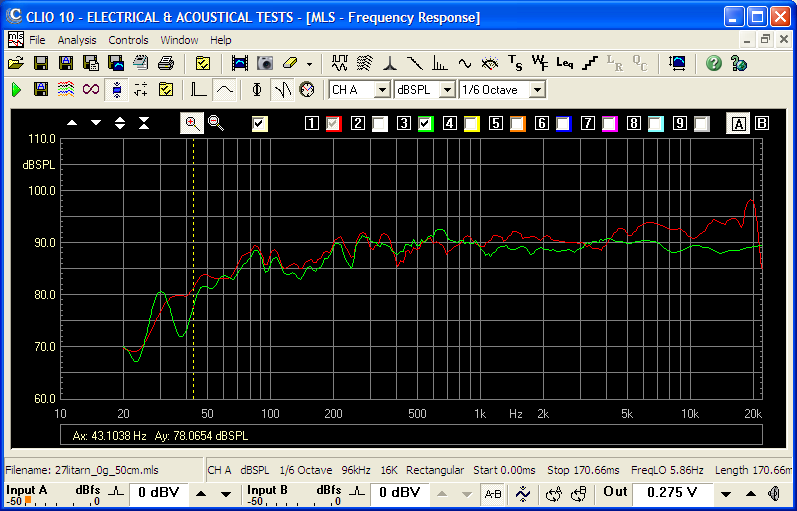Toggle overlay 8 cyan checkbox

[655, 124]
